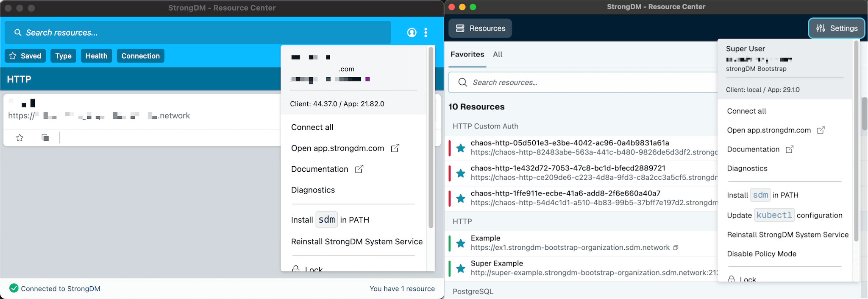868x299 pixels.
Task: Select Diagnostics in the left window menu
Action: 313,190
